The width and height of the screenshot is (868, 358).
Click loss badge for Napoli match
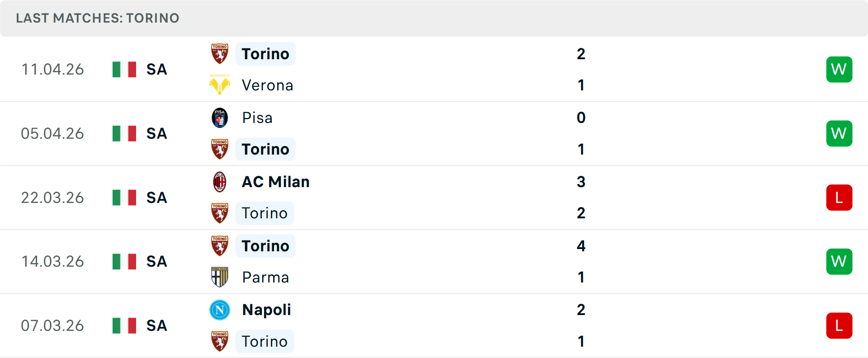[839, 325]
